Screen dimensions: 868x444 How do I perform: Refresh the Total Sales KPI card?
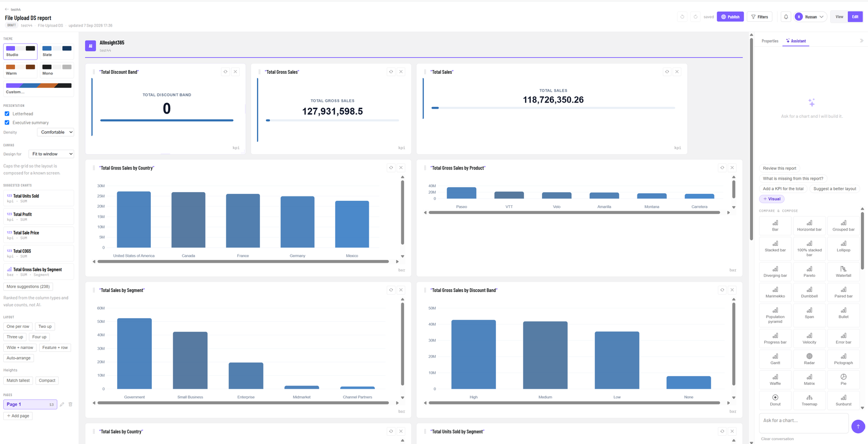667,72
